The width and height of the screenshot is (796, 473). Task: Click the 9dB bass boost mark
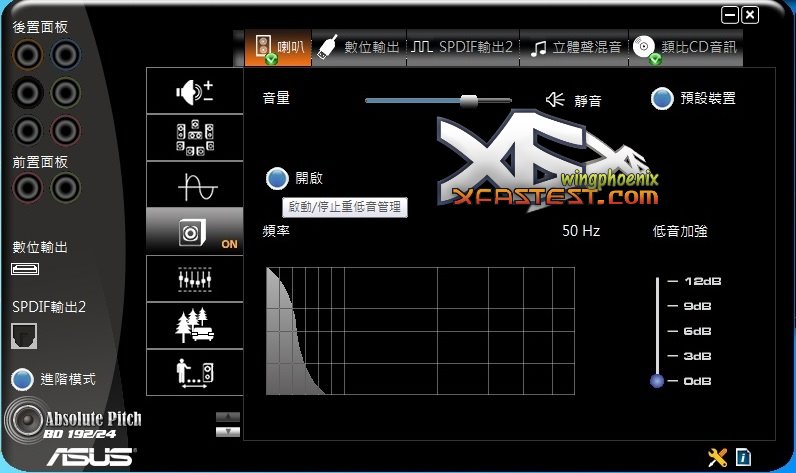tap(698, 306)
